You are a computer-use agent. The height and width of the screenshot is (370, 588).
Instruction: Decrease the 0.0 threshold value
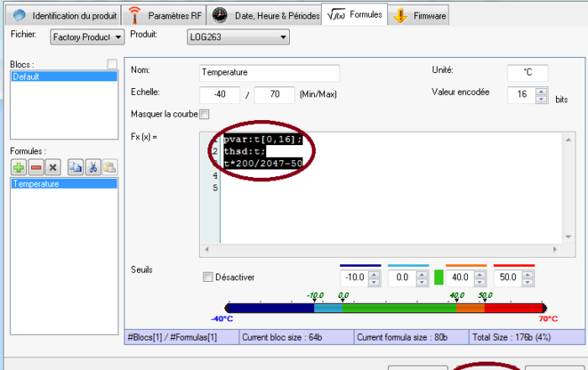click(422, 282)
